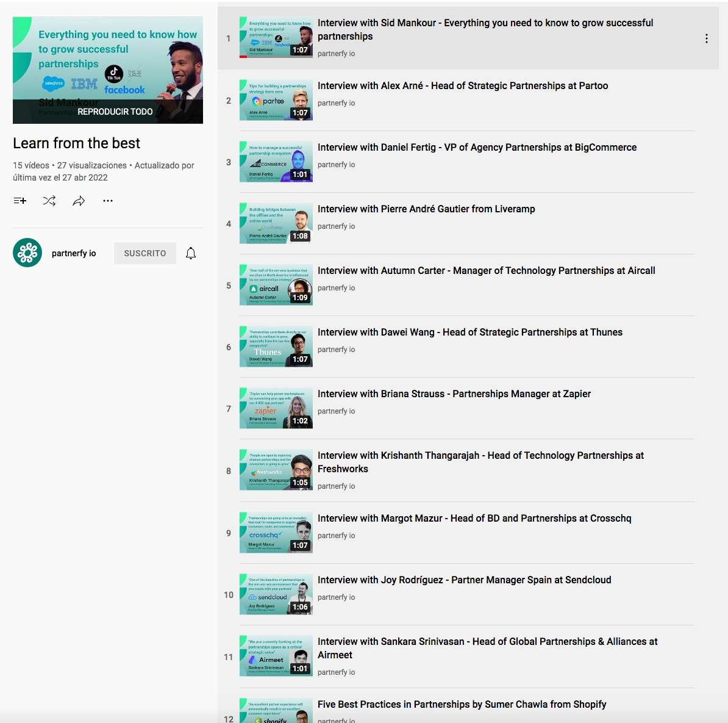Screen dimensions: 728x723
Task: Open the playlist three-dot options menu
Action: [108, 201]
